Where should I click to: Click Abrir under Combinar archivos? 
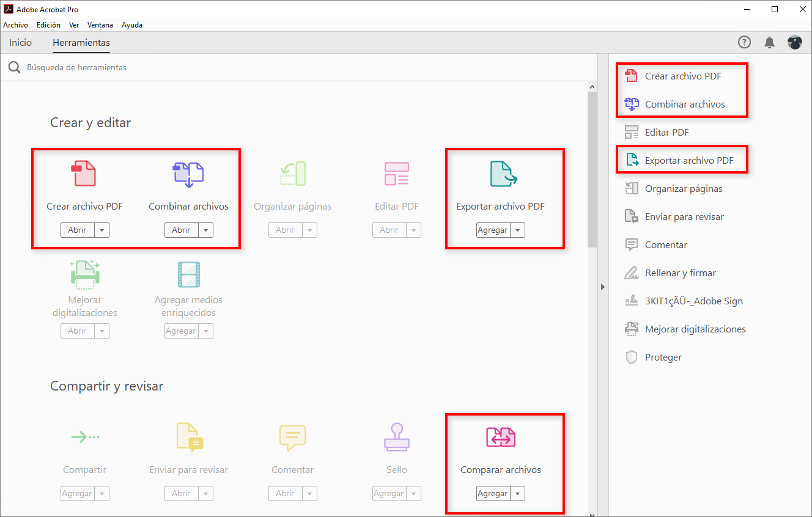[181, 230]
